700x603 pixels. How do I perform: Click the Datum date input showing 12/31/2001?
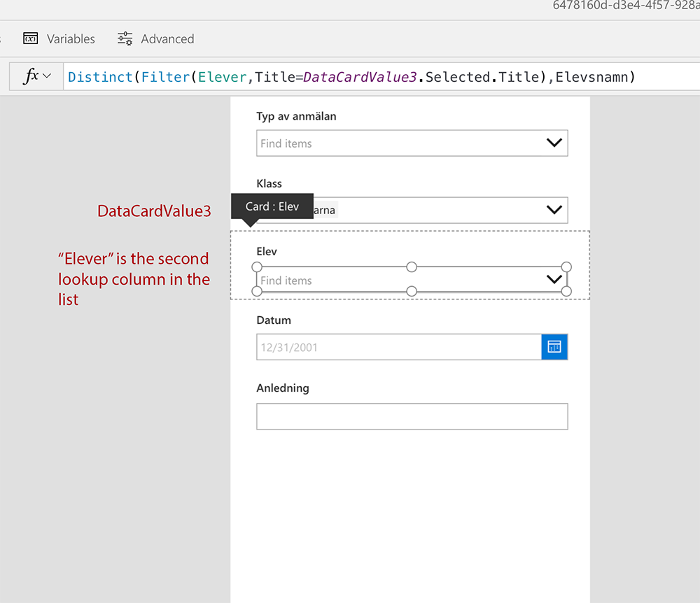(392, 346)
